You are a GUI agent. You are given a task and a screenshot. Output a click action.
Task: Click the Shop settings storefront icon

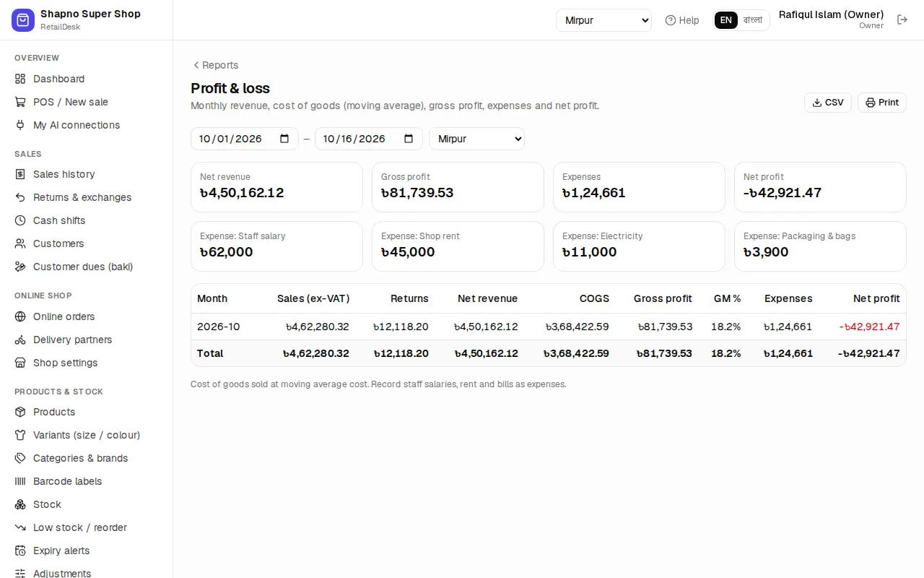click(x=20, y=363)
